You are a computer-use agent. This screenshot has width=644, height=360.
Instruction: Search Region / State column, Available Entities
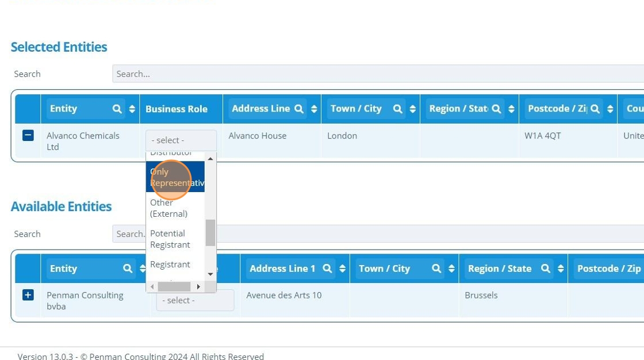pos(546,269)
